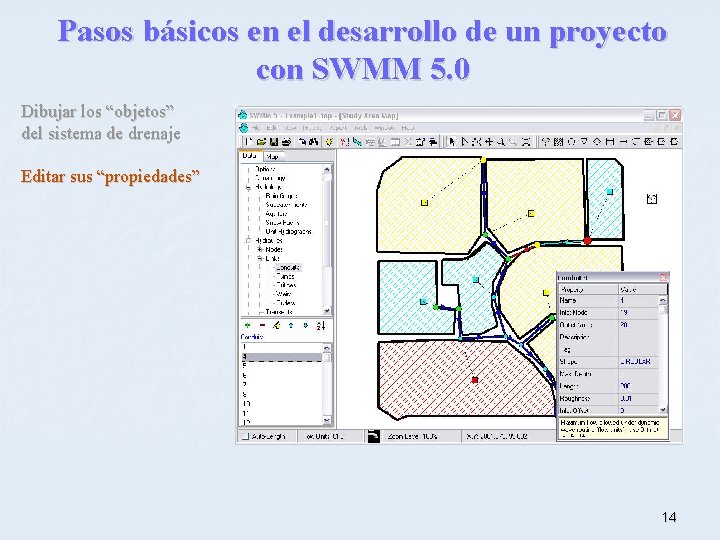Image resolution: width=720 pixels, height=540 pixels.
Task: Select Options at top of tree
Action: 264,169
